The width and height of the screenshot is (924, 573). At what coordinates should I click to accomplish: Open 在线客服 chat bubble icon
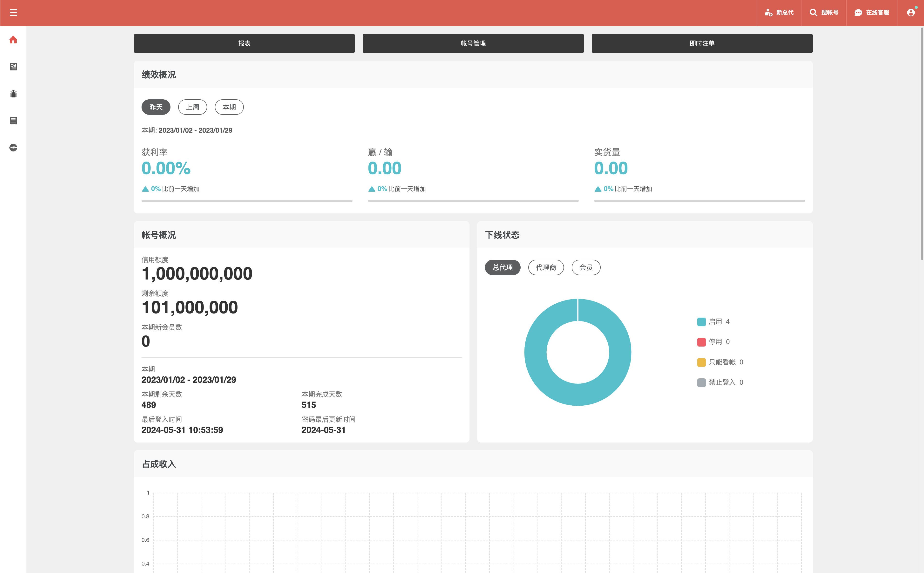[858, 13]
